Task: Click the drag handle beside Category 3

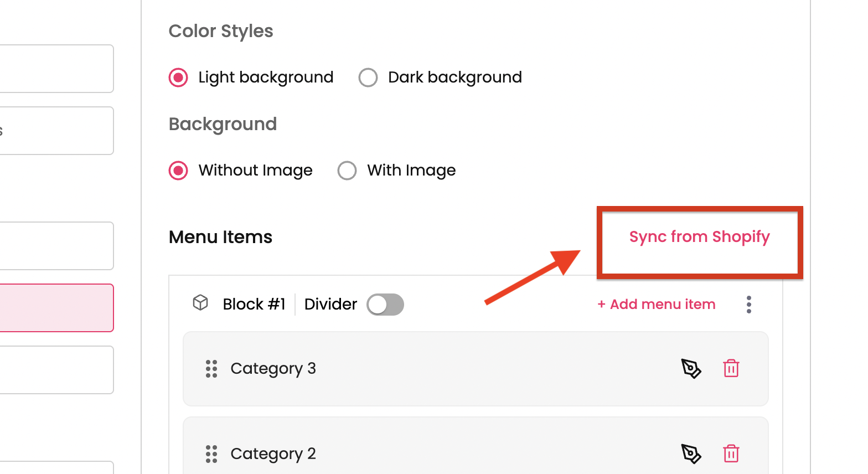Action: coord(211,368)
